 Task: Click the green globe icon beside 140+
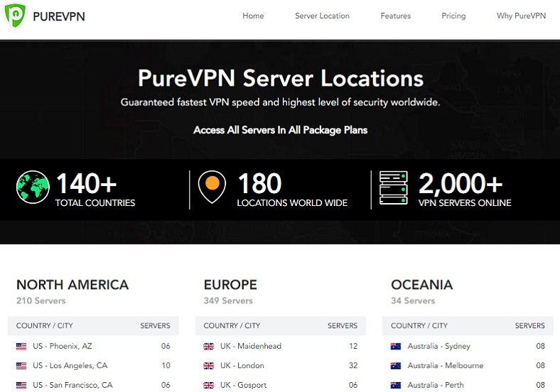pos(33,187)
